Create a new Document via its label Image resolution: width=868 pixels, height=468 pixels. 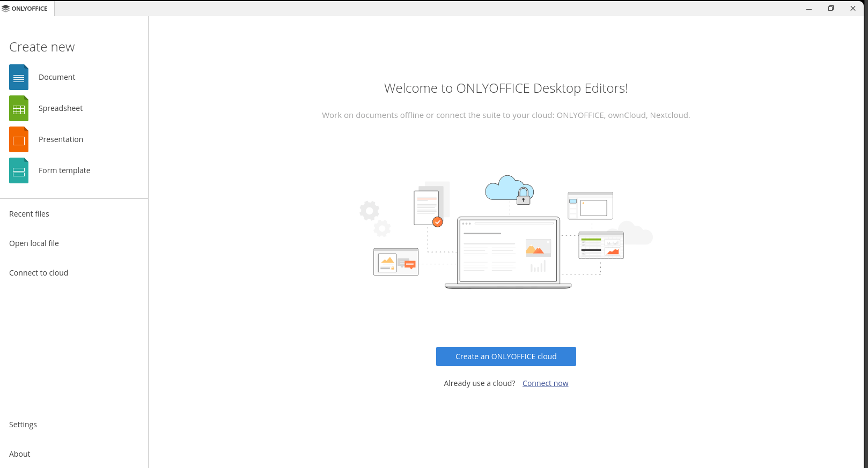(57, 77)
